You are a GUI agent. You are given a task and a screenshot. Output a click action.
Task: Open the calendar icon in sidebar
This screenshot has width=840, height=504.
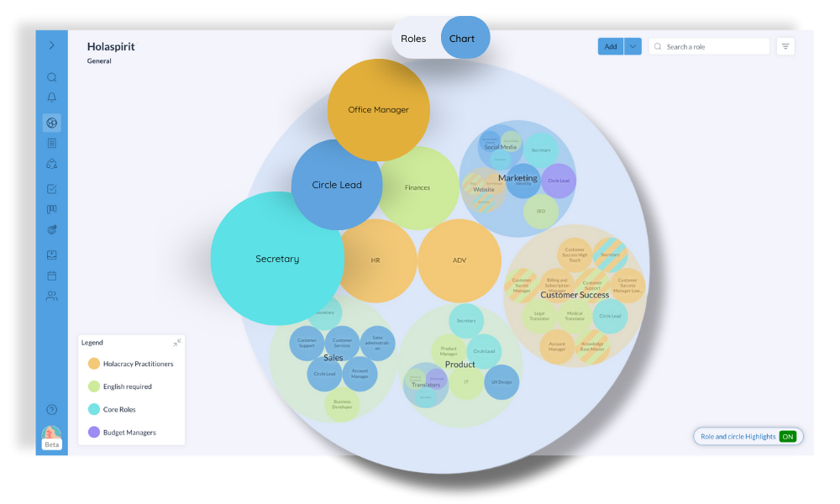51,276
